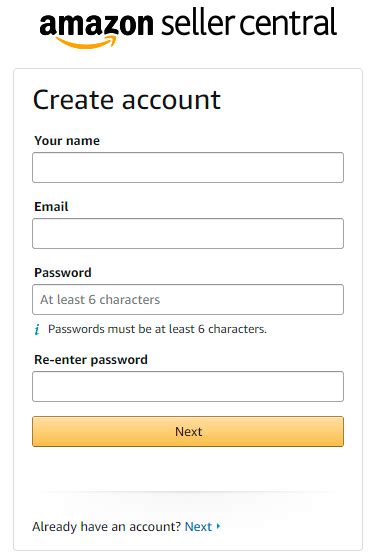The width and height of the screenshot is (376, 559).
Task: Click the bold 'amazon' word in header
Action: [x=97, y=24]
